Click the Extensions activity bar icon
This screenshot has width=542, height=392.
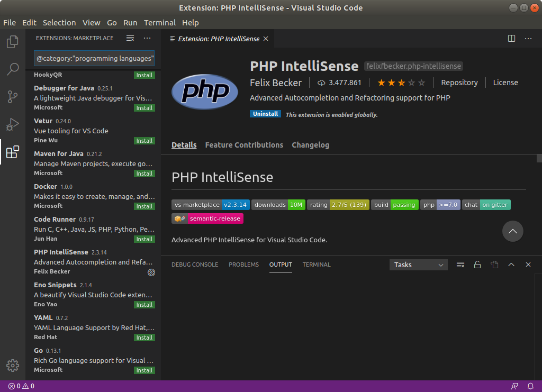coord(13,152)
